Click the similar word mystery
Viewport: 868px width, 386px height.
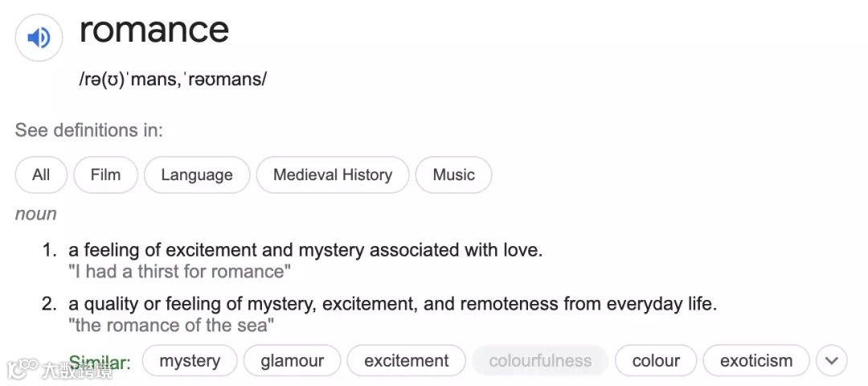[x=190, y=361]
